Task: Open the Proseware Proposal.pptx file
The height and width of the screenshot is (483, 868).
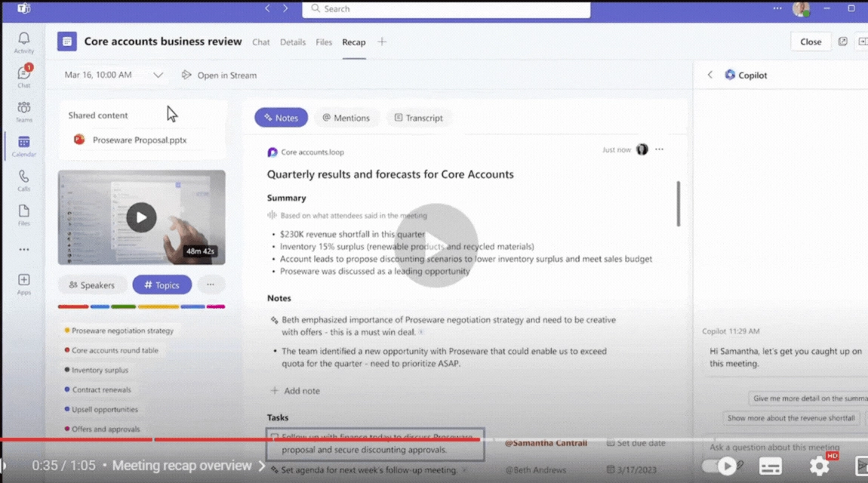Action: (131, 140)
